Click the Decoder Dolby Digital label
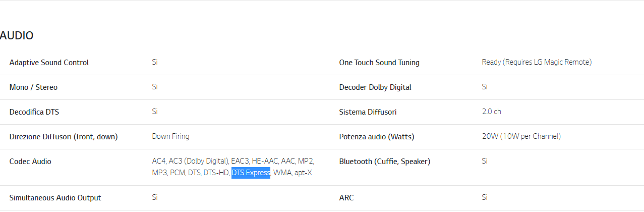 pos(375,87)
